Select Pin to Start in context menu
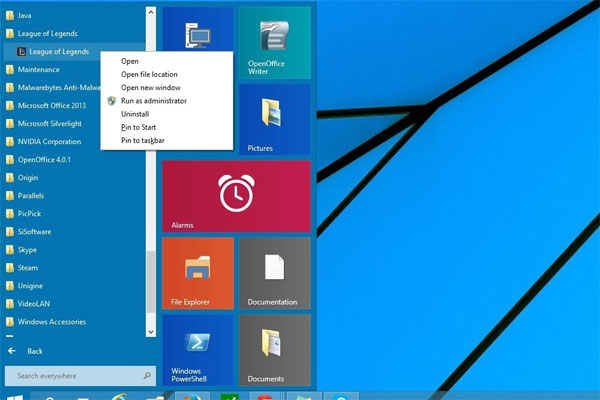The height and width of the screenshot is (400, 600). coord(138,127)
